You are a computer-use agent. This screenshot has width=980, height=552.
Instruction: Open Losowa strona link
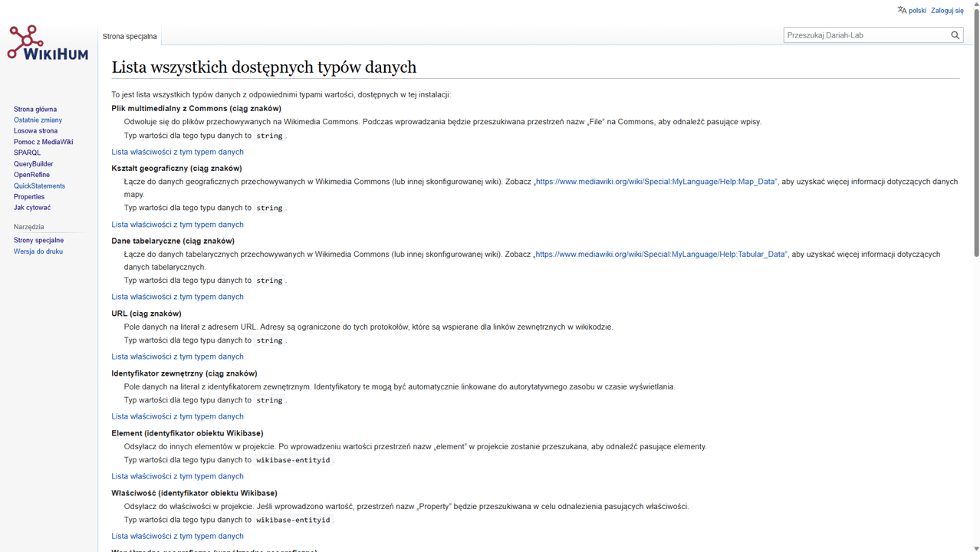pos(35,131)
